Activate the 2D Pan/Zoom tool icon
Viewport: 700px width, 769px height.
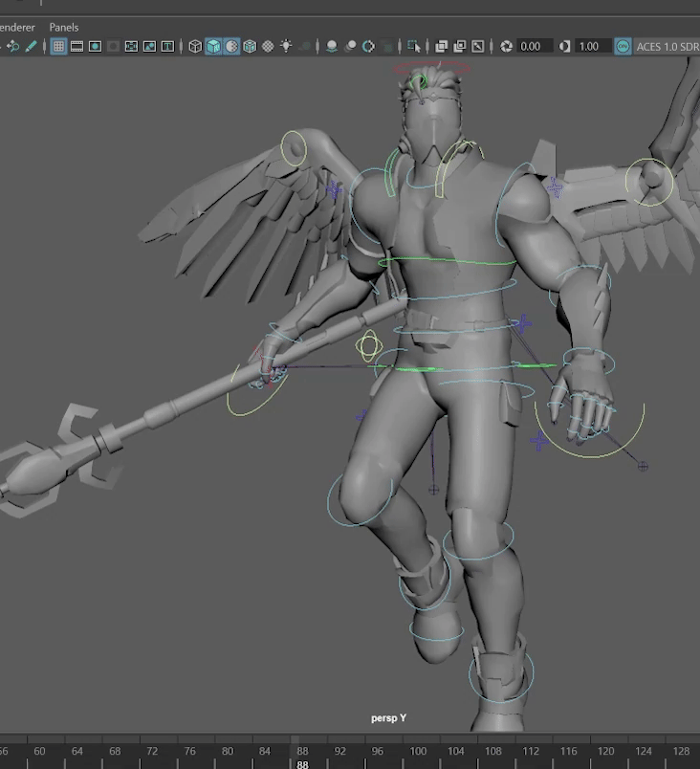[x=12, y=47]
